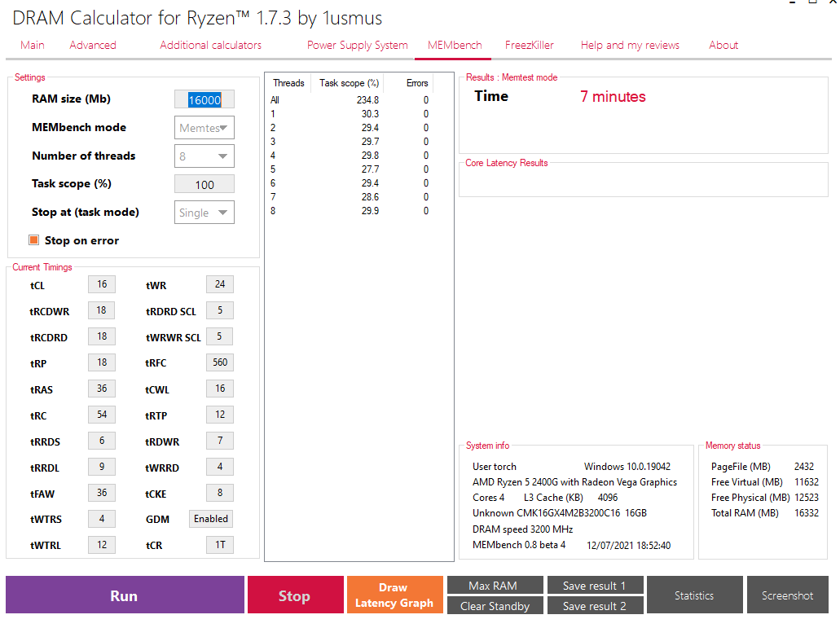Click the tRAS value 36 box

click(102, 389)
